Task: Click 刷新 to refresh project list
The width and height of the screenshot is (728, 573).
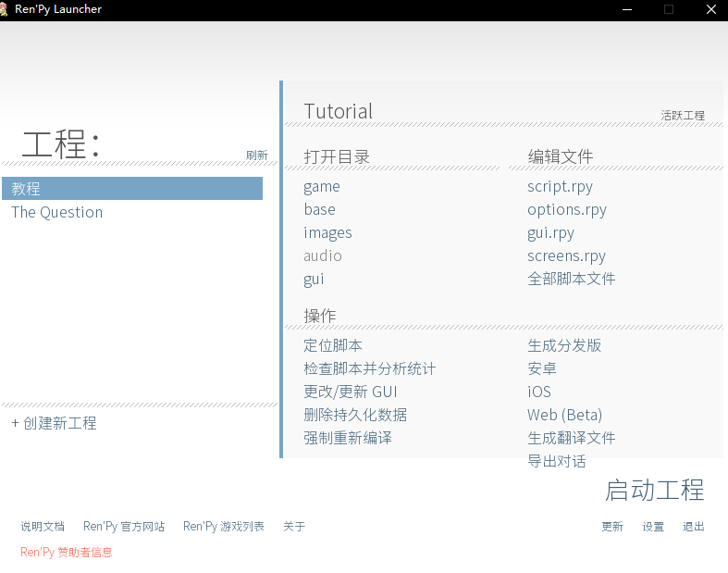Action: 257,156
